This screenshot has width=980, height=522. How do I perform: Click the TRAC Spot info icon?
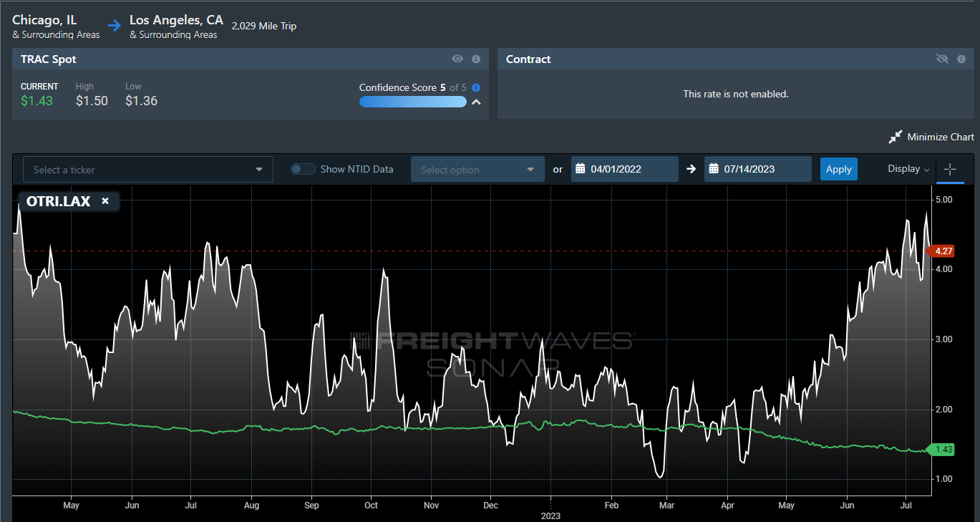point(476,59)
